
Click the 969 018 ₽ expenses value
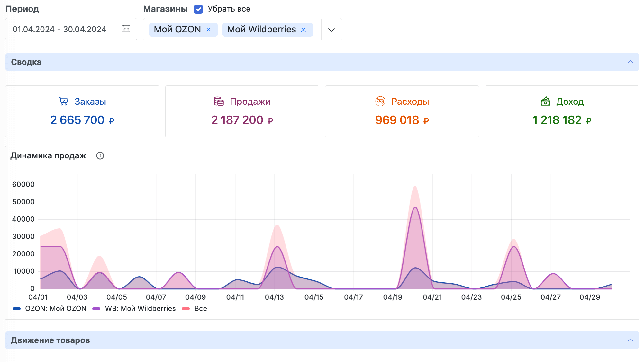pyautogui.click(x=402, y=120)
